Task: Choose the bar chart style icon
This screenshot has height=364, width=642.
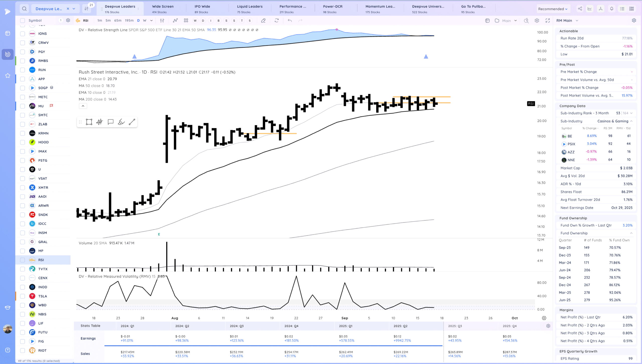Action: [x=162, y=21]
